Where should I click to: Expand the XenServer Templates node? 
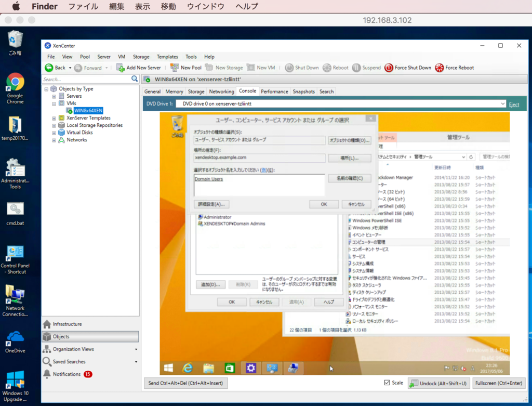[x=54, y=118]
